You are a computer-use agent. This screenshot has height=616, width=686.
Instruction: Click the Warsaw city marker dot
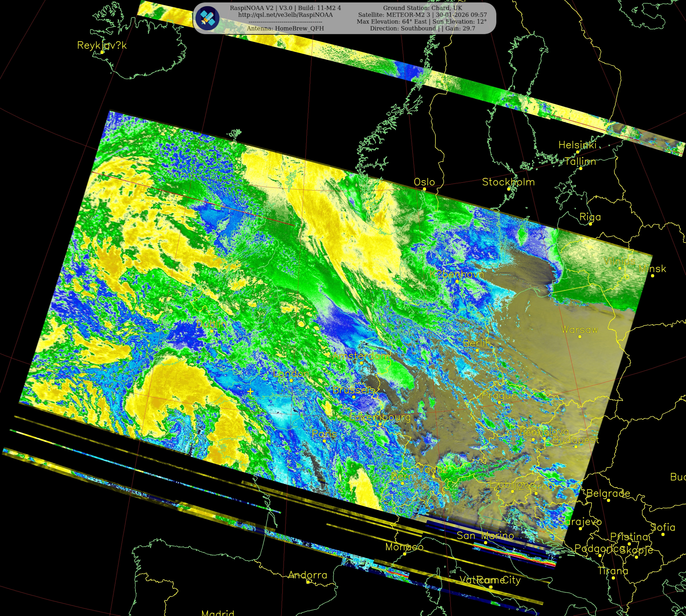tap(580, 337)
